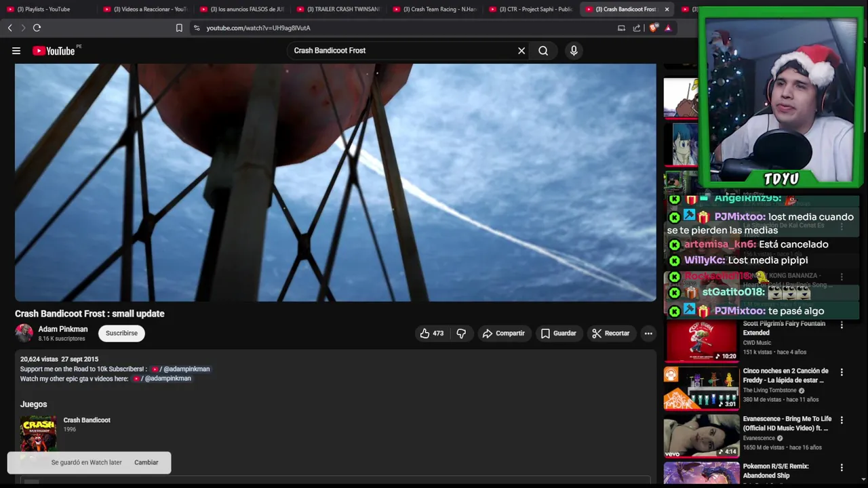Screen dimensions: 868x488
Task: Click the video title Crash Bandicoot Frost : small update
Action: click(x=90, y=314)
